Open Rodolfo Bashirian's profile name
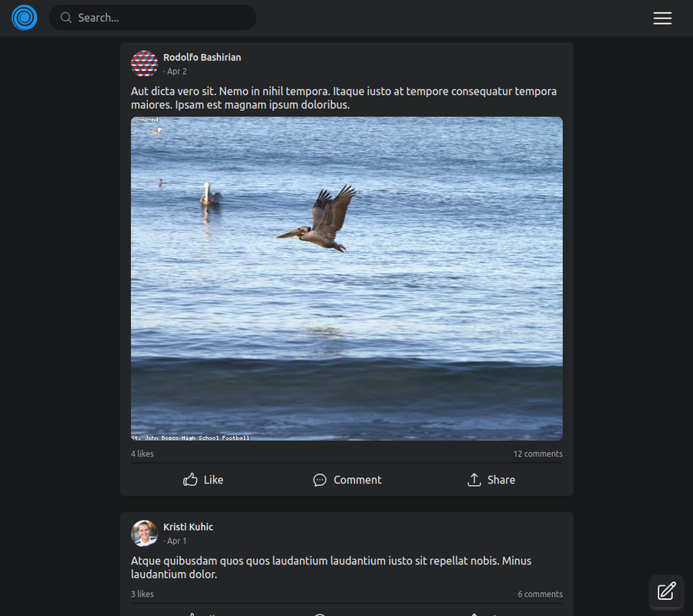This screenshot has height=616, width=693. 202,57
